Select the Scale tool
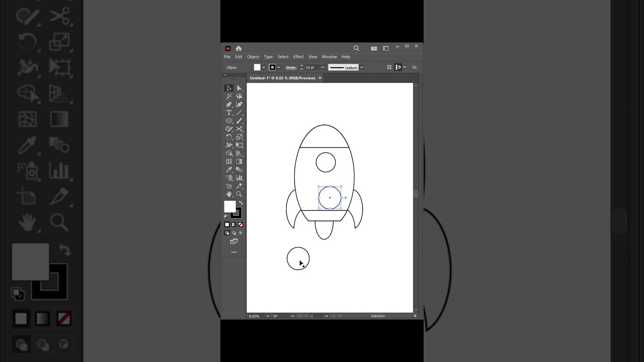Screen dimensions: 644x362 239,137
